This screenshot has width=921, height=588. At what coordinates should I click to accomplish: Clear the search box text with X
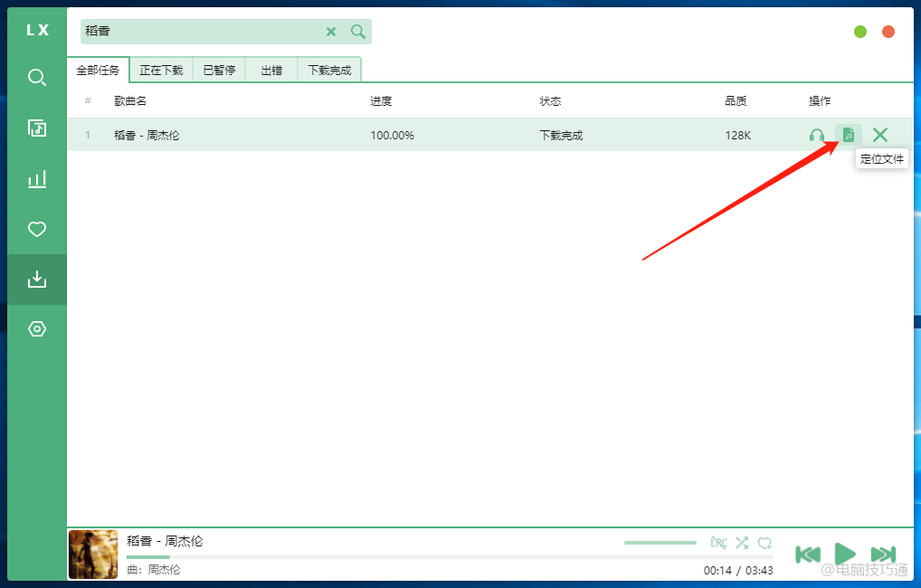pyautogui.click(x=331, y=32)
